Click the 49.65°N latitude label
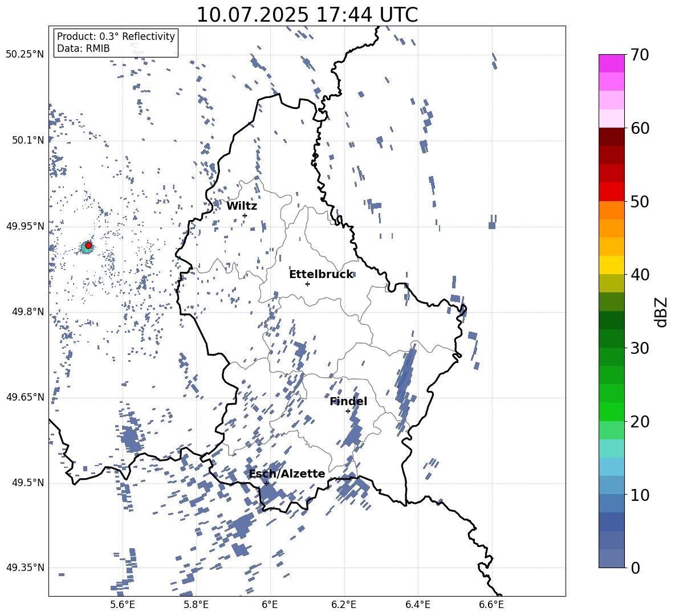Viewport: 675px width, 616px height. pyautogui.click(x=25, y=397)
